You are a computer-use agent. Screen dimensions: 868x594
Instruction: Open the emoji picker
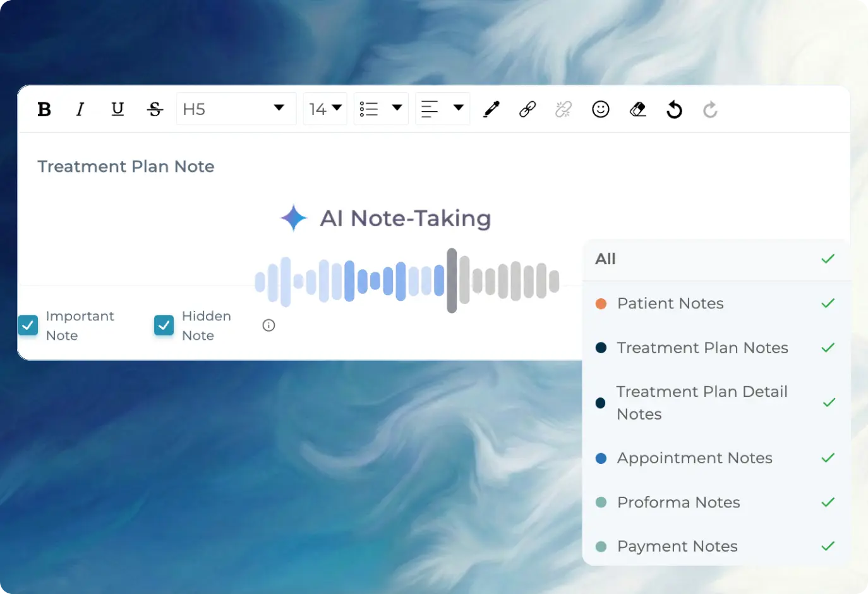point(601,109)
